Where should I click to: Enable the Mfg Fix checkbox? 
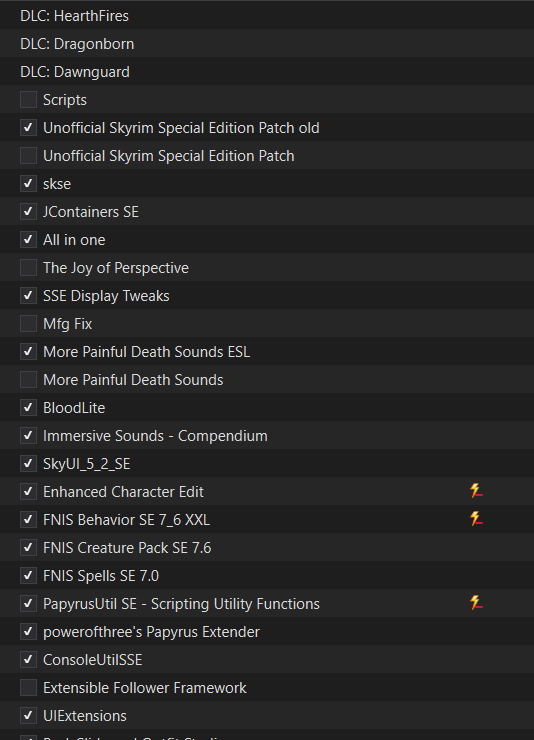point(28,323)
